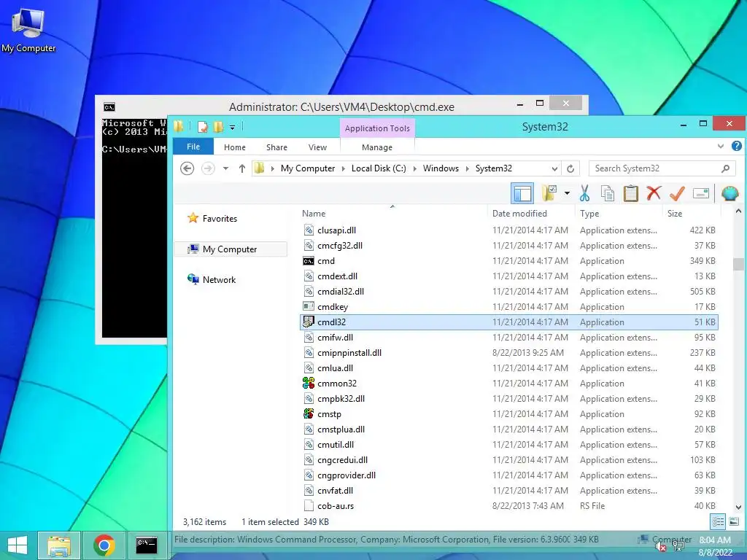Click New folder icon in quick access toolbar
Viewport: 747px width, 560px height.
[x=218, y=127]
